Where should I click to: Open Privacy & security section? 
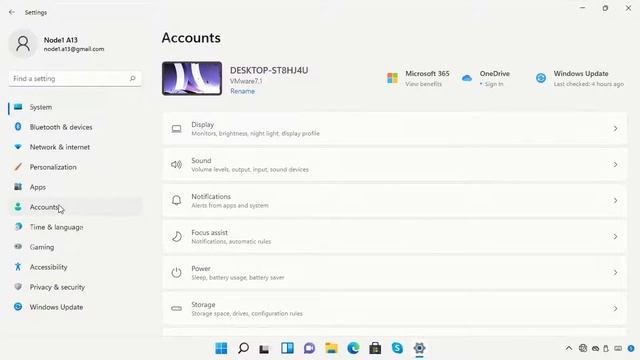coord(75,287)
